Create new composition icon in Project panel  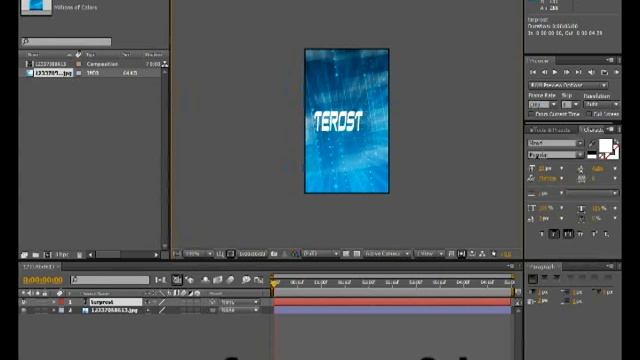pyautogui.click(x=47, y=255)
